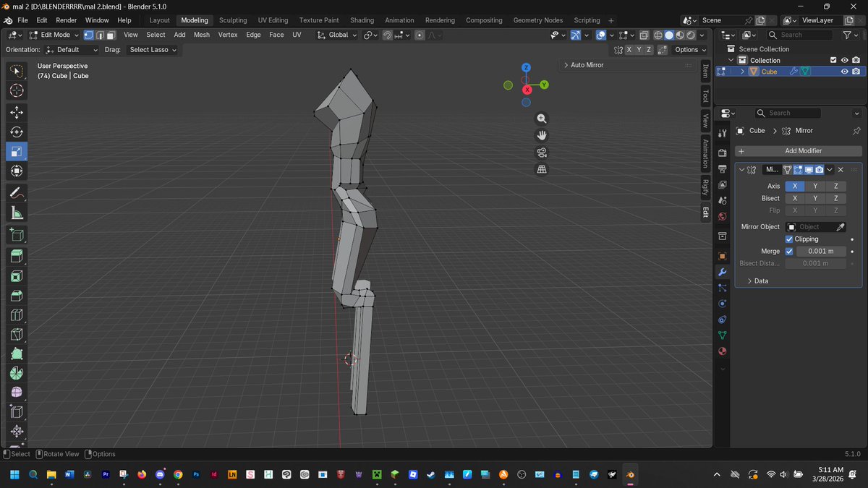
Task: Select the Poly Build tool
Action: tap(17, 354)
